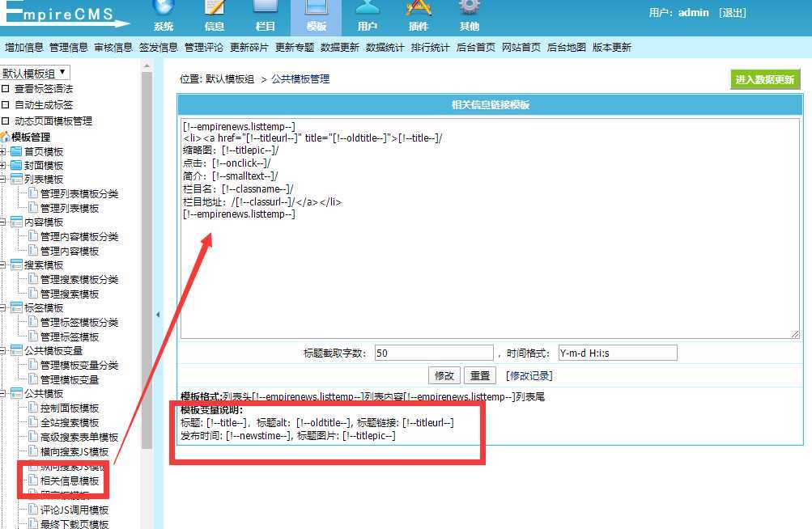Viewport: 812px width, 529px height.
Task: Open 管理信息 in the shortcut bar
Action: (x=69, y=48)
